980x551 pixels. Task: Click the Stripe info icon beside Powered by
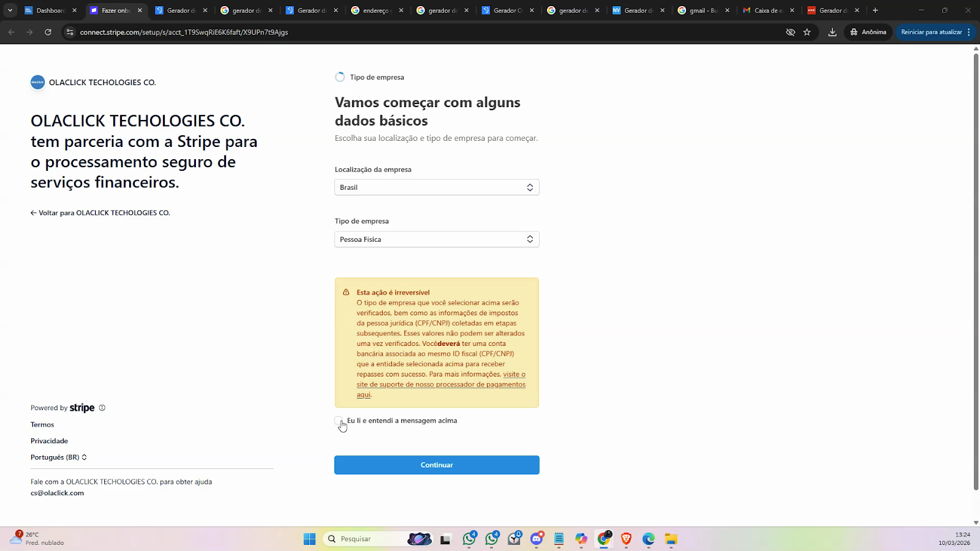tap(102, 408)
